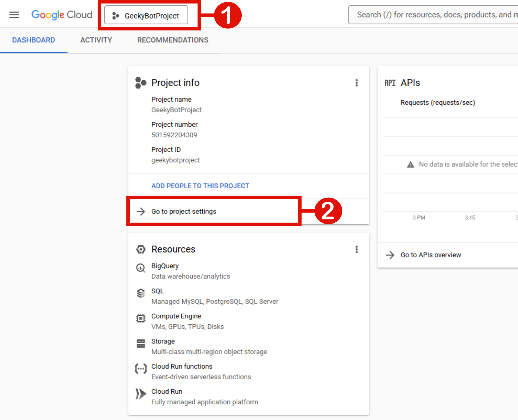Click the Project info hexagon icon
Screen dimensions: 518x420
pos(141,83)
